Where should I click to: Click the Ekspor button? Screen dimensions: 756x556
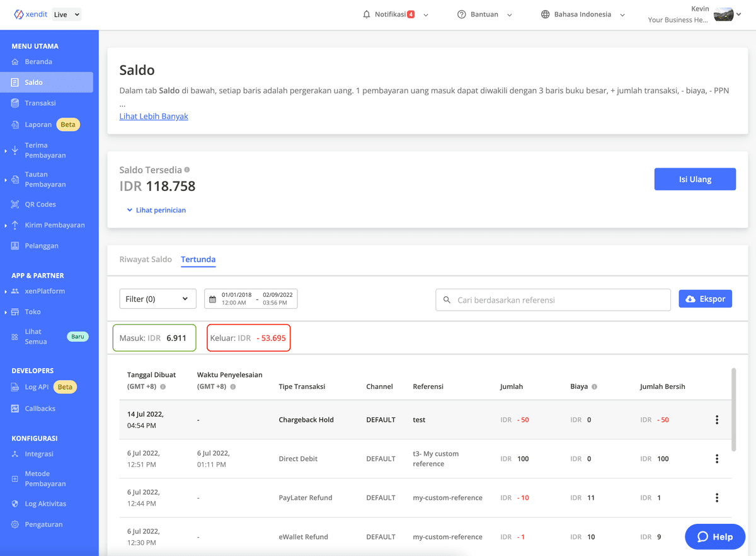pos(705,299)
